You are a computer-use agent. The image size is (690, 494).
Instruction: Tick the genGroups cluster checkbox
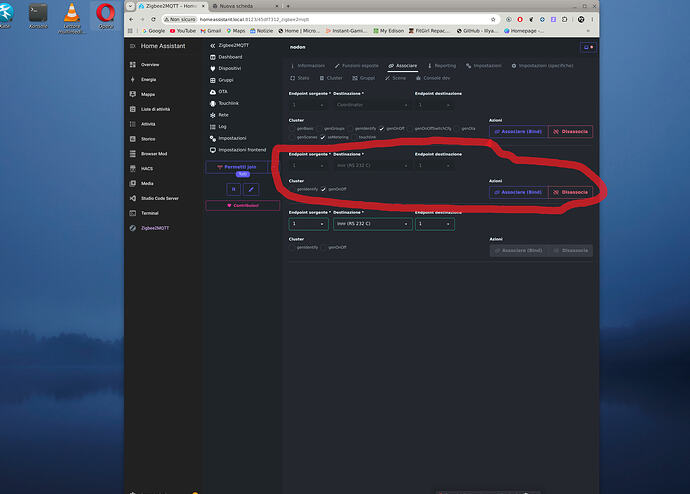(x=319, y=129)
